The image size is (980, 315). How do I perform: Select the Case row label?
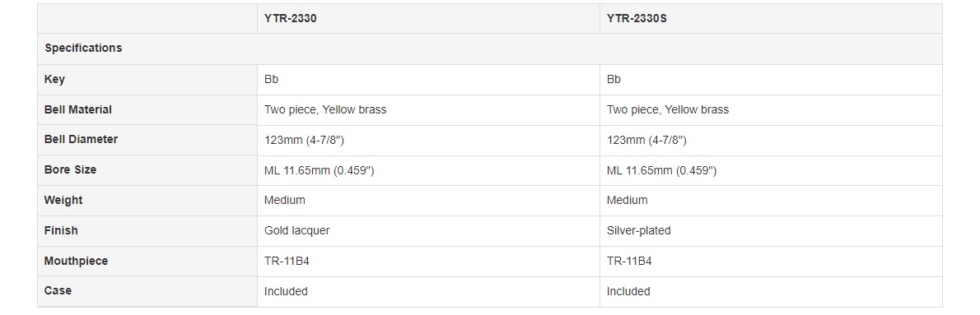pyautogui.click(x=58, y=290)
